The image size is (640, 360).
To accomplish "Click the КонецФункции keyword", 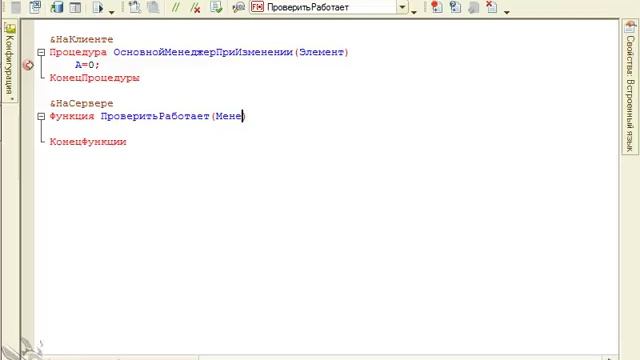I will click(x=88, y=142).
